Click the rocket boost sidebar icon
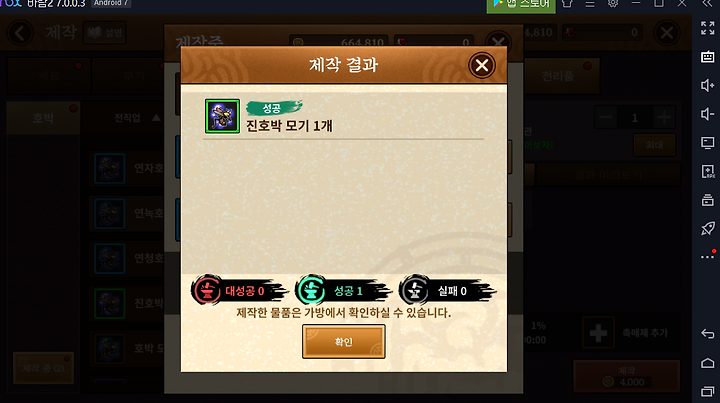This screenshot has width=720, height=403. pyautogui.click(x=707, y=228)
